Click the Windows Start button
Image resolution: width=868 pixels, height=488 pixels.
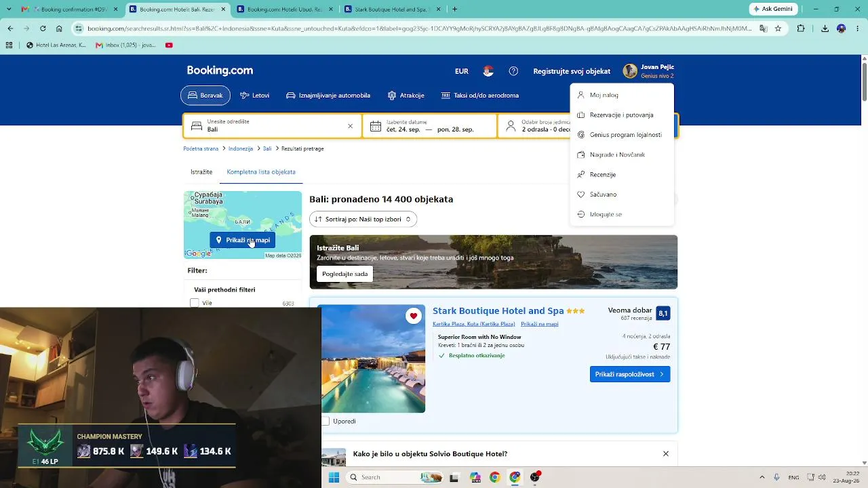point(334,477)
